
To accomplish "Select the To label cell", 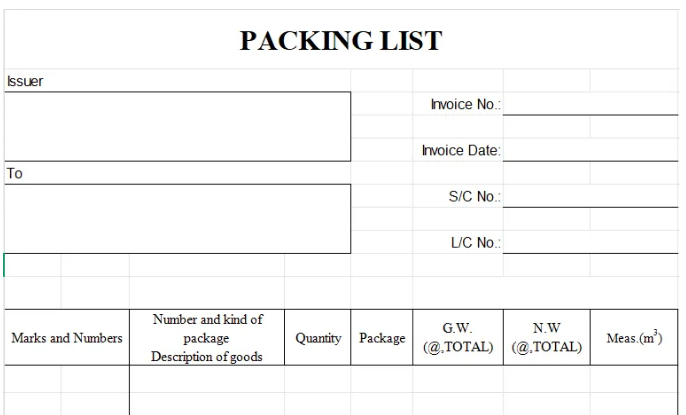I will coord(15,173).
